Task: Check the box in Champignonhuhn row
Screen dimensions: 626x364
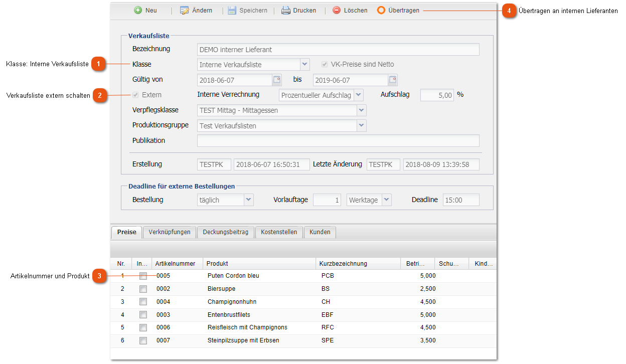Action: pyautogui.click(x=143, y=302)
